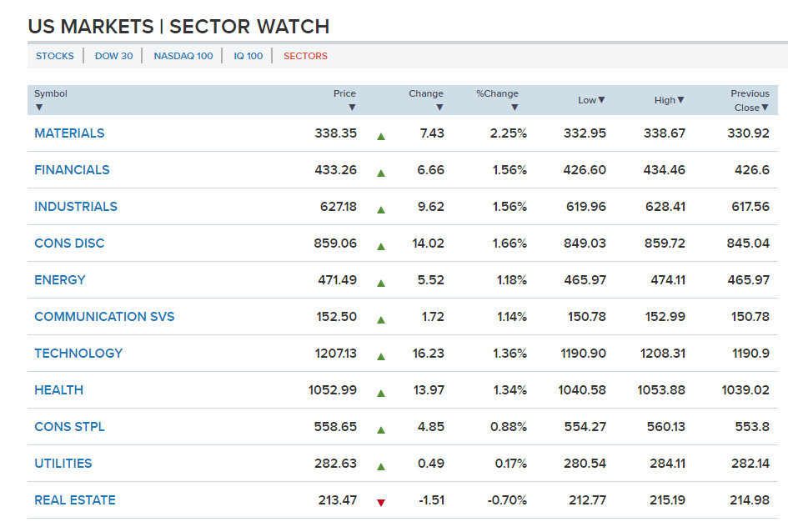This screenshot has width=788, height=532.
Task: Sort by %Change column arrow
Action: 514,108
